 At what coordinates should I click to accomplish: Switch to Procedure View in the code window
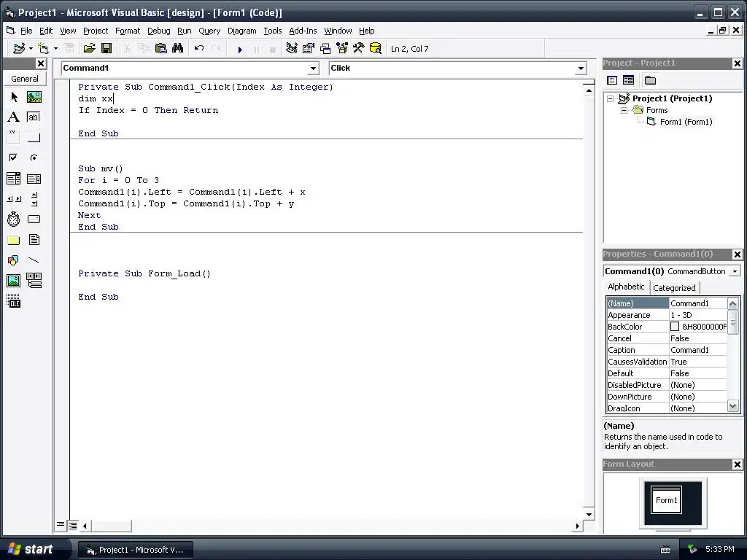click(61, 525)
